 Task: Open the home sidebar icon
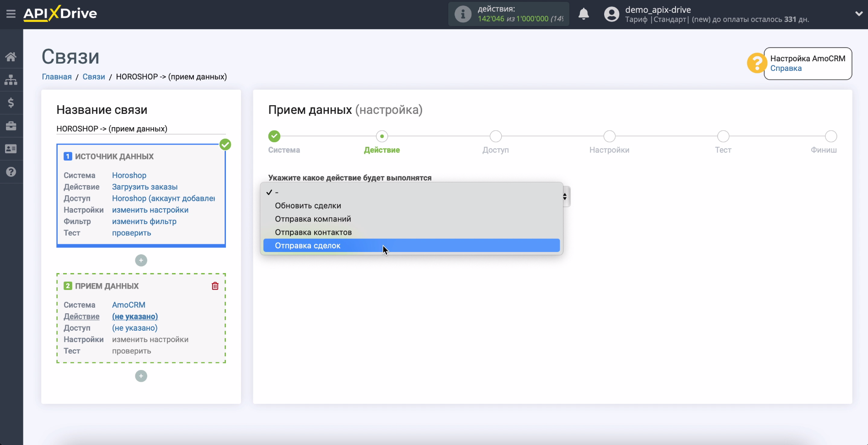(11, 57)
